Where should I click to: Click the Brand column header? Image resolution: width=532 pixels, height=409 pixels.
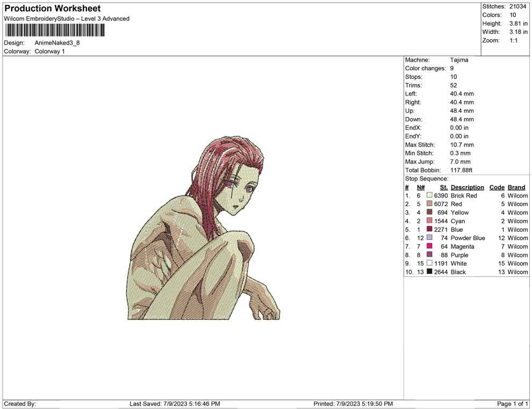click(x=516, y=187)
